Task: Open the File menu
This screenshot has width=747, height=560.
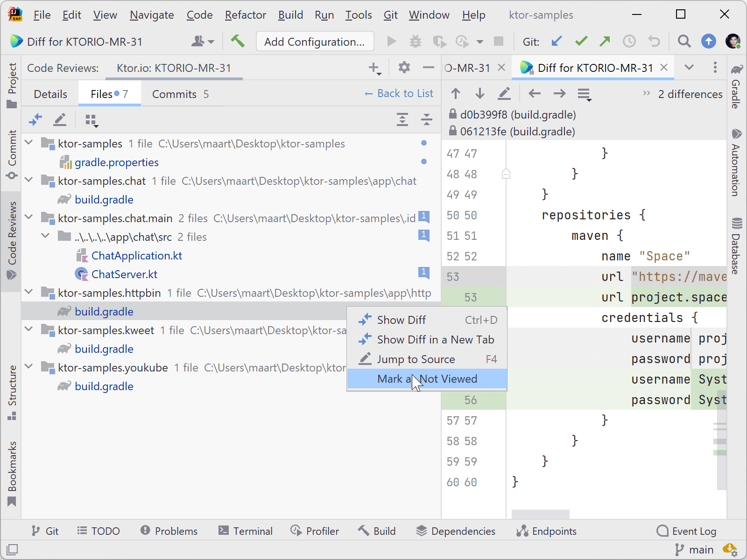Action: pos(42,15)
